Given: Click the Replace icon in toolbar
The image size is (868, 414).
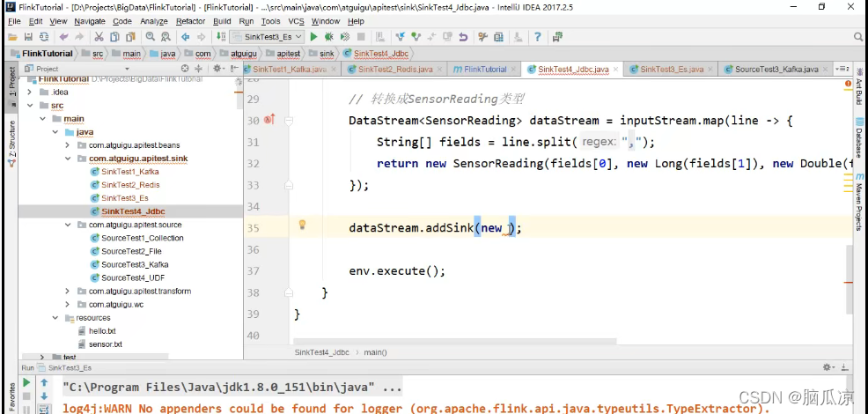Looking at the screenshot, I should tap(166, 37).
